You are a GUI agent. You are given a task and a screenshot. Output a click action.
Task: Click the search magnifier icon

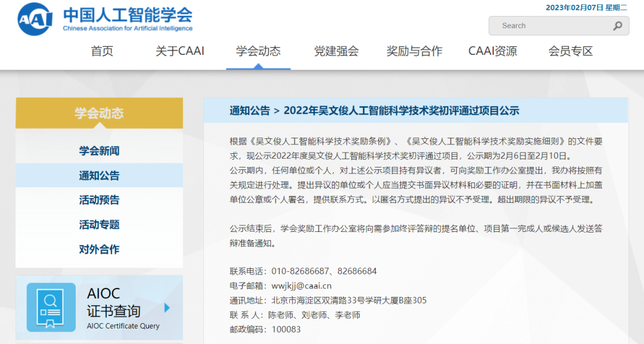pyautogui.click(x=617, y=26)
